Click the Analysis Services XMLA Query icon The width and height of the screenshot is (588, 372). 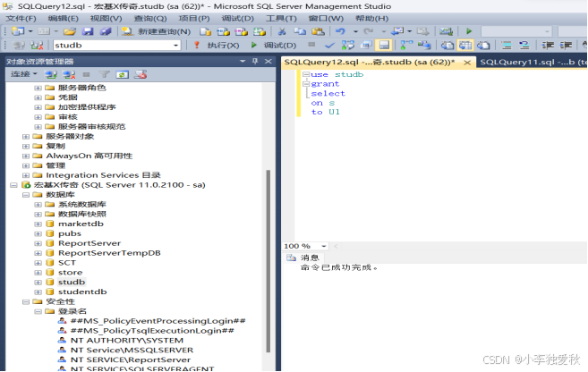(x=260, y=31)
